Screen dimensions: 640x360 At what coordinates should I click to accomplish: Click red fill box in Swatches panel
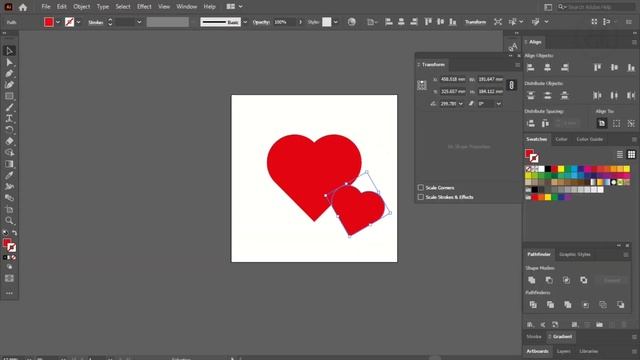tap(529, 153)
